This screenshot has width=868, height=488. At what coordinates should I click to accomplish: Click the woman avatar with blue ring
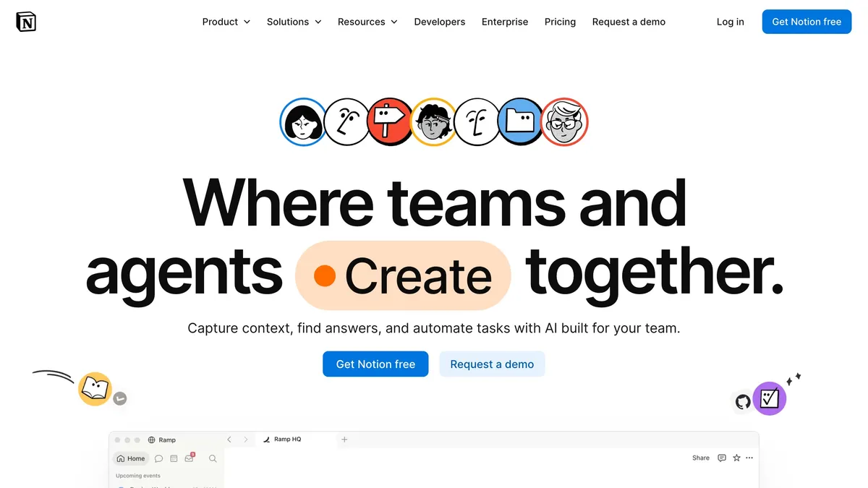[x=303, y=122]
